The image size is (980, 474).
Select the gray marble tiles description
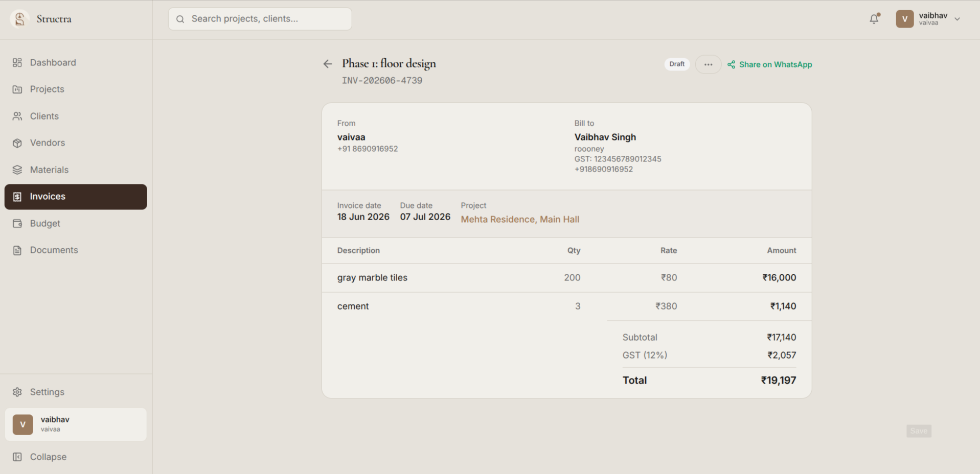point(372,277)
